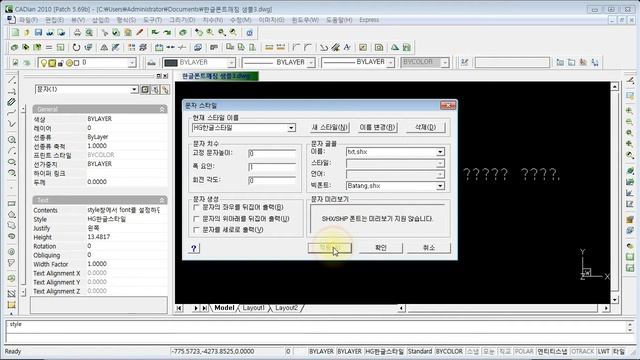Click the Save (floppy disk) toolbar icon
640x360 pixels.
[38, 32]
